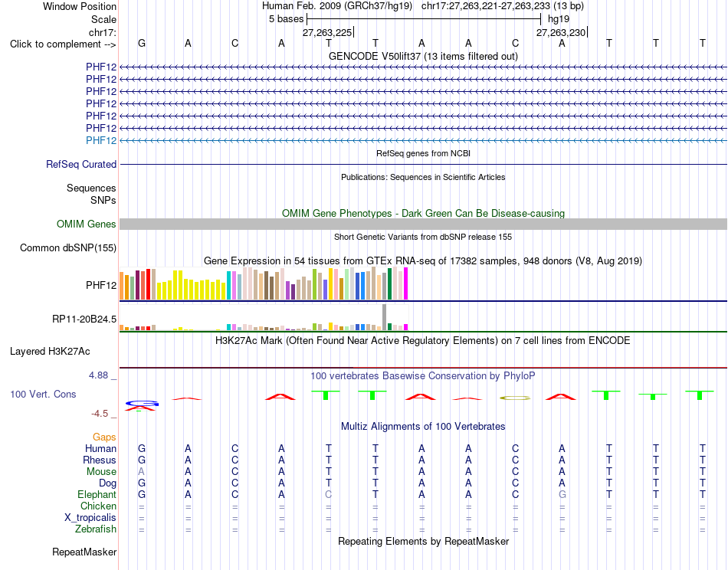Open the OMIM Gene Phenotypes track title
Viewport: 728px width, 570px height.
tap(423, 213)
